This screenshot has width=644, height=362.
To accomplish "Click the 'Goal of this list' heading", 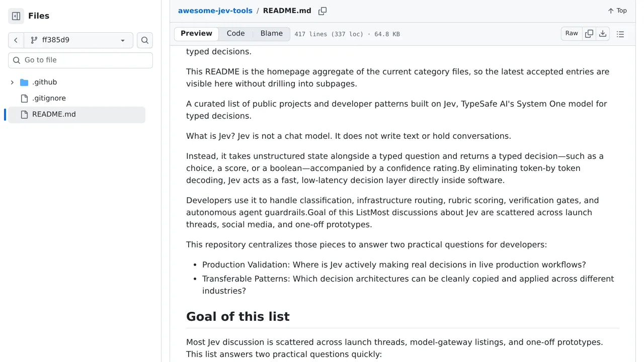I will coord(238,316).
